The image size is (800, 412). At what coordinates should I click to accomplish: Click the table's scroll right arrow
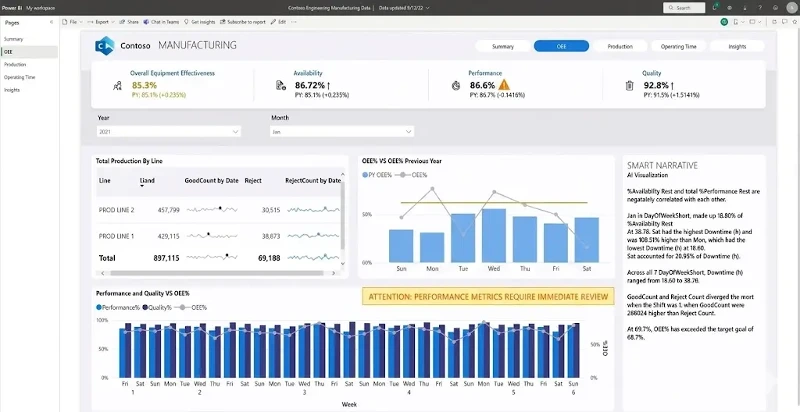334,273
